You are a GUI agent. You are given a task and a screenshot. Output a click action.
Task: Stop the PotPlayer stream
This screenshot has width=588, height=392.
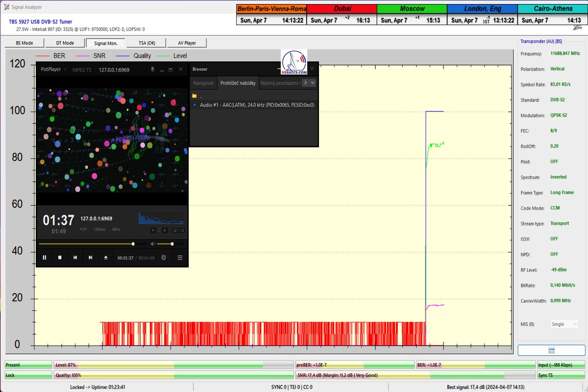[60, 258]
